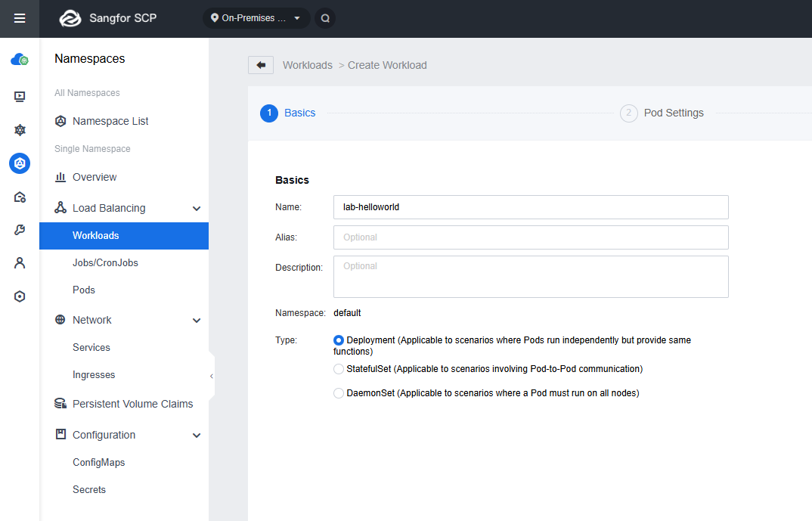Select step 1 Basics in wizard
812x521 pixels.
coord(288,113)
